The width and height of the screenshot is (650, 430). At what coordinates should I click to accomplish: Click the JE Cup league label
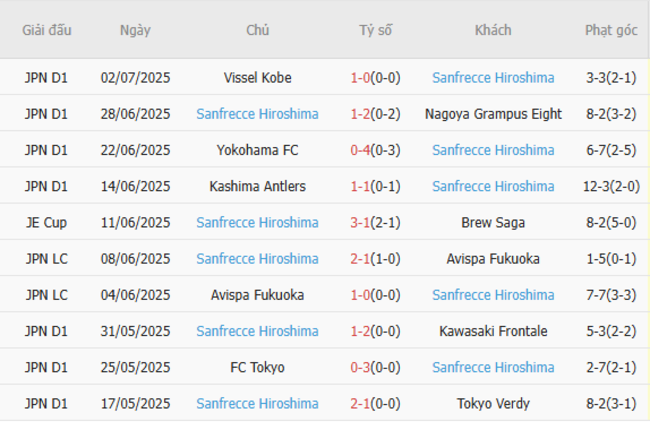(47, 222)
